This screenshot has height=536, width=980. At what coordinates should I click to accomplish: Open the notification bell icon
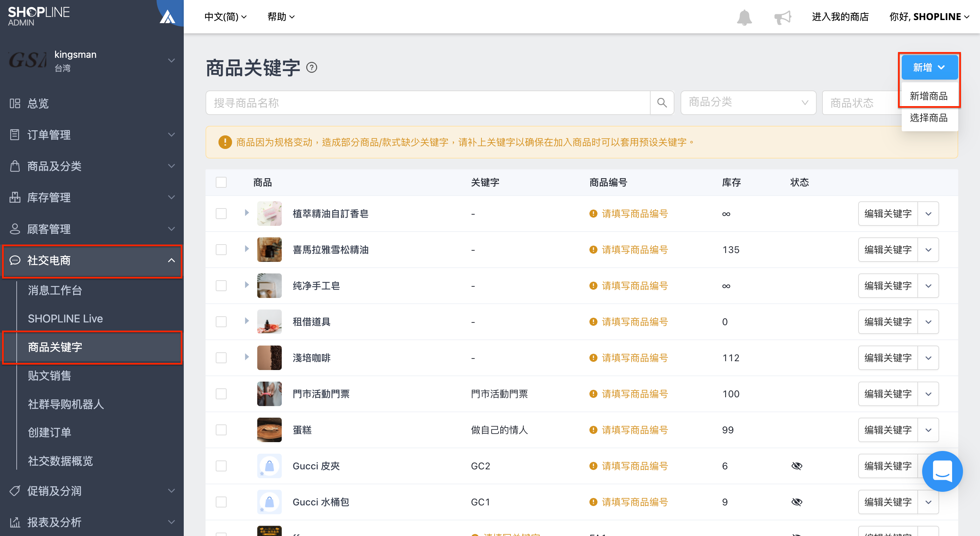tap(744, 17)
